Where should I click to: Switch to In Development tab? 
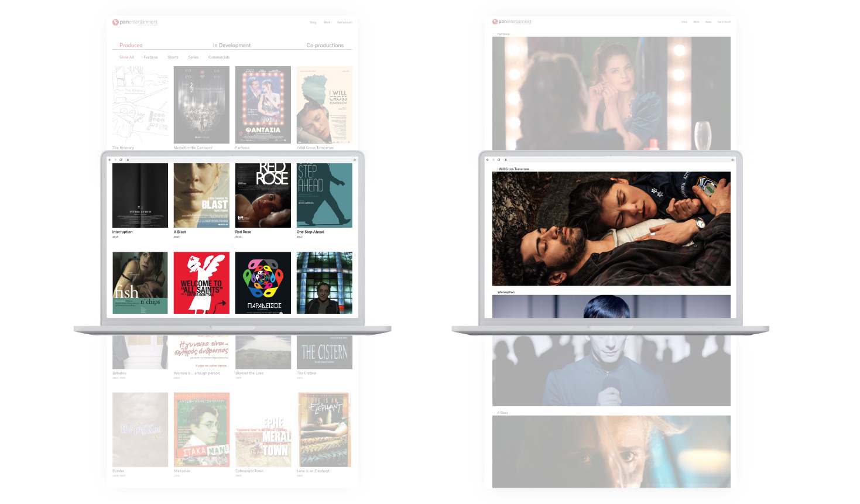coord(232,45)
